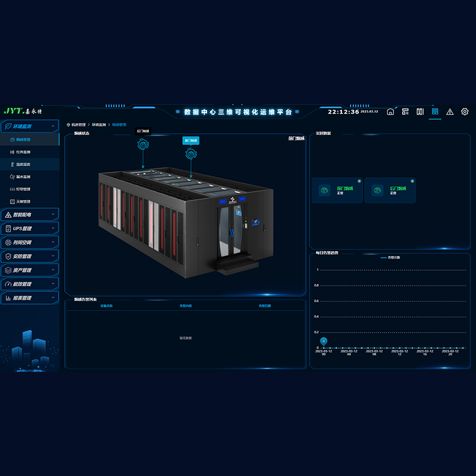Open the dashboard layout icon in top bar
476x476 pixels.
(405, 112)
